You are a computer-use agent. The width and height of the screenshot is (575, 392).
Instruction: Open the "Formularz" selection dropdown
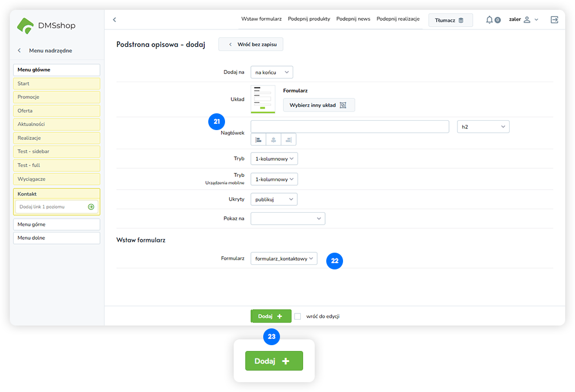coord(283,259)
